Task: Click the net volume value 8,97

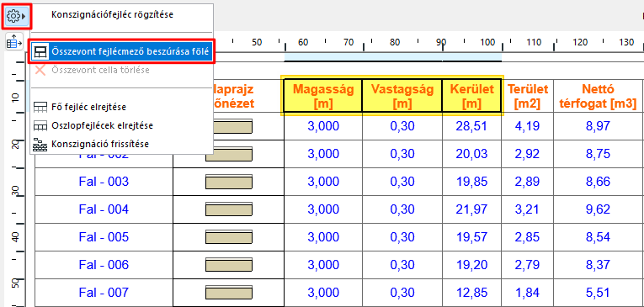Action: [x=599, y=126]
